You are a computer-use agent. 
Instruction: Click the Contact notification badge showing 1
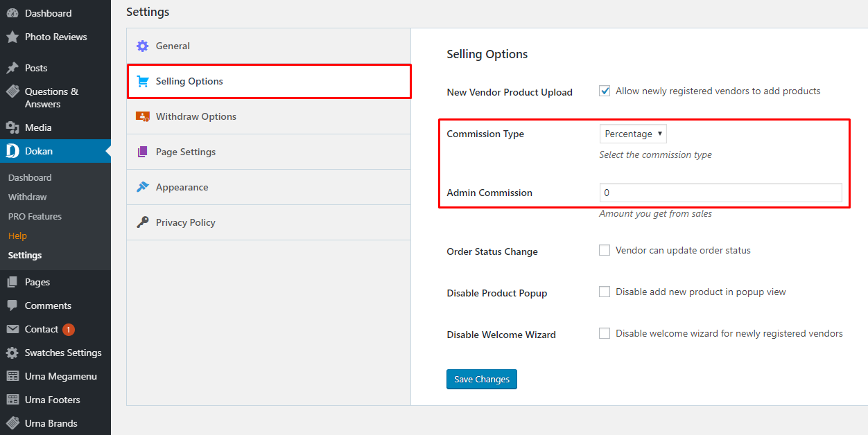(69, 330)
